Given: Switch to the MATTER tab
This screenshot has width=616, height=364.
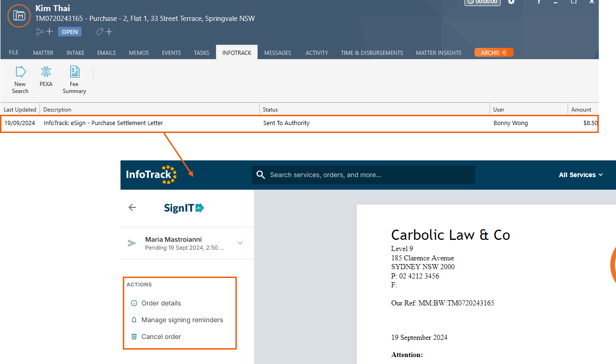Looking at the screenshot, I should pyautogui.click(x=43, y=53).
